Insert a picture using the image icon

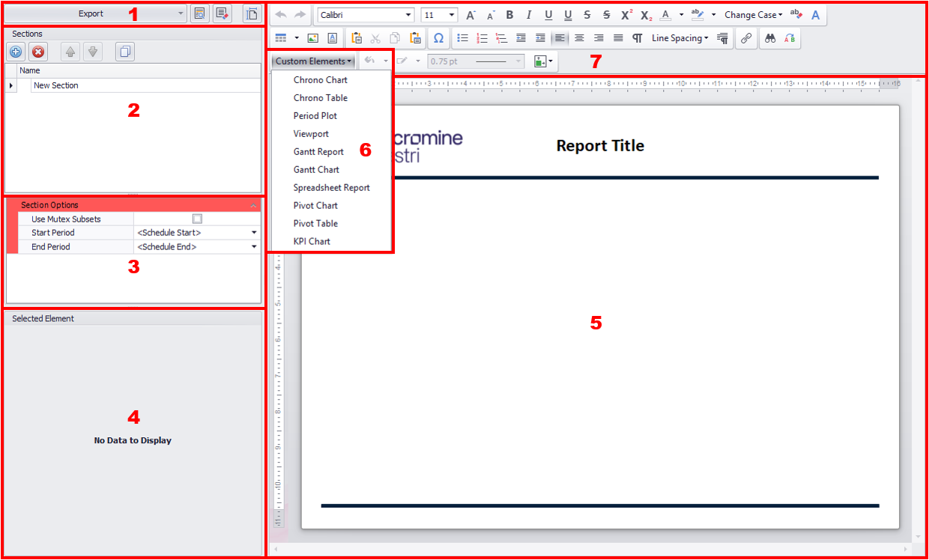pyautogui.click(x=312, y=38)
